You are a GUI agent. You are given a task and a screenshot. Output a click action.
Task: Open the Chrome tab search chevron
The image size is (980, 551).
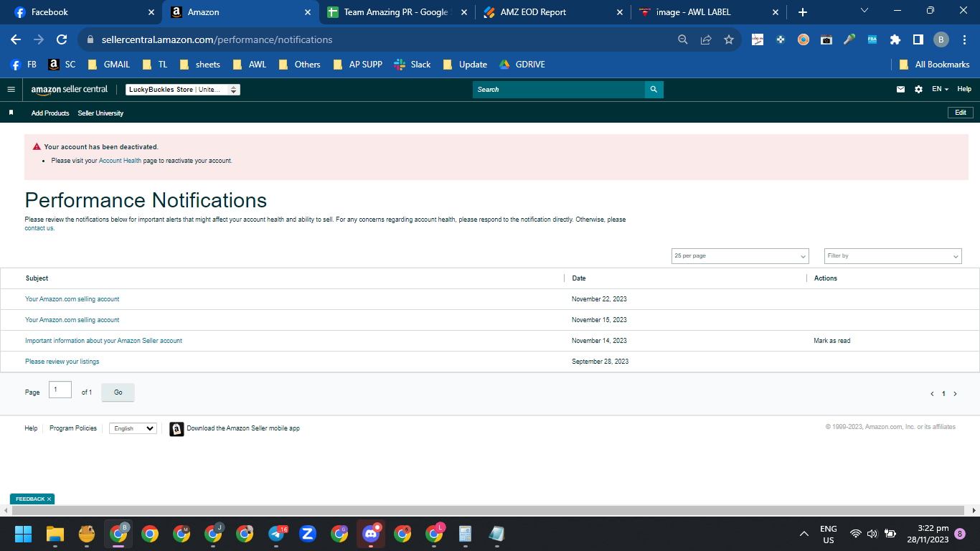[x=864, y=11]
